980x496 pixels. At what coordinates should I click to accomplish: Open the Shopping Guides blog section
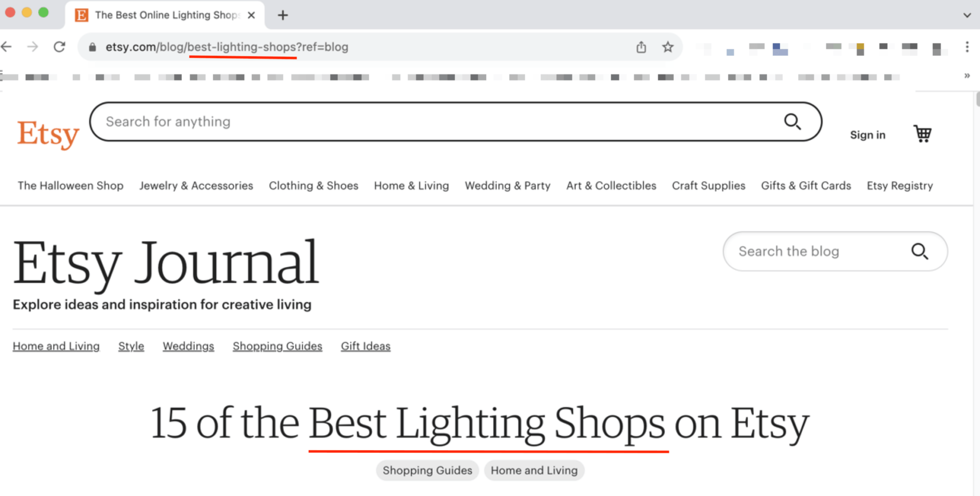point(277,346)
